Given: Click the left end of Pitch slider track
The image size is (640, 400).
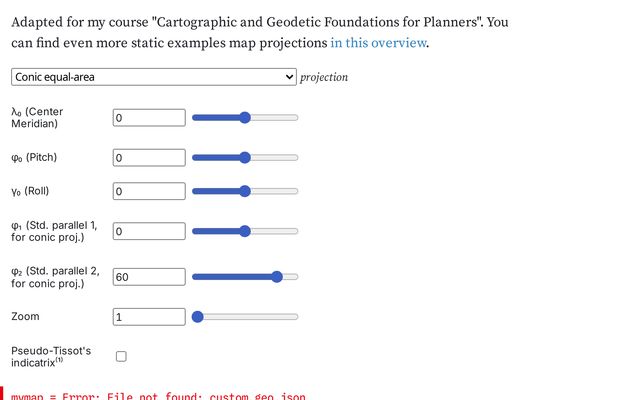Looking at the screenshot, I should click(194, 158).
